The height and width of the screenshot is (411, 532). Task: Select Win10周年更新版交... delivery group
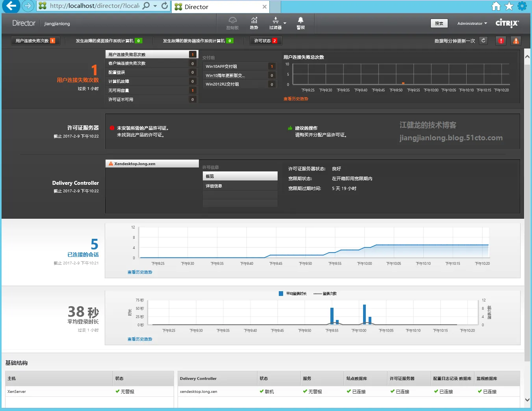(240, 75)
